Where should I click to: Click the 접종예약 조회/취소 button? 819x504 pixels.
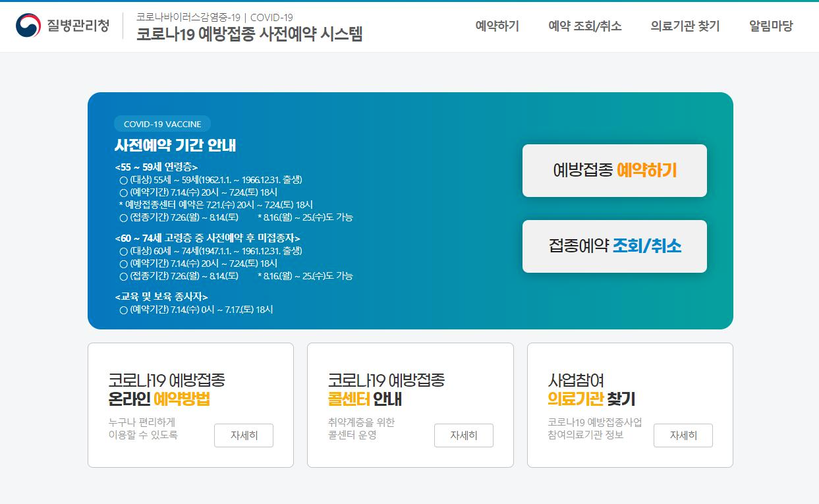615,246
